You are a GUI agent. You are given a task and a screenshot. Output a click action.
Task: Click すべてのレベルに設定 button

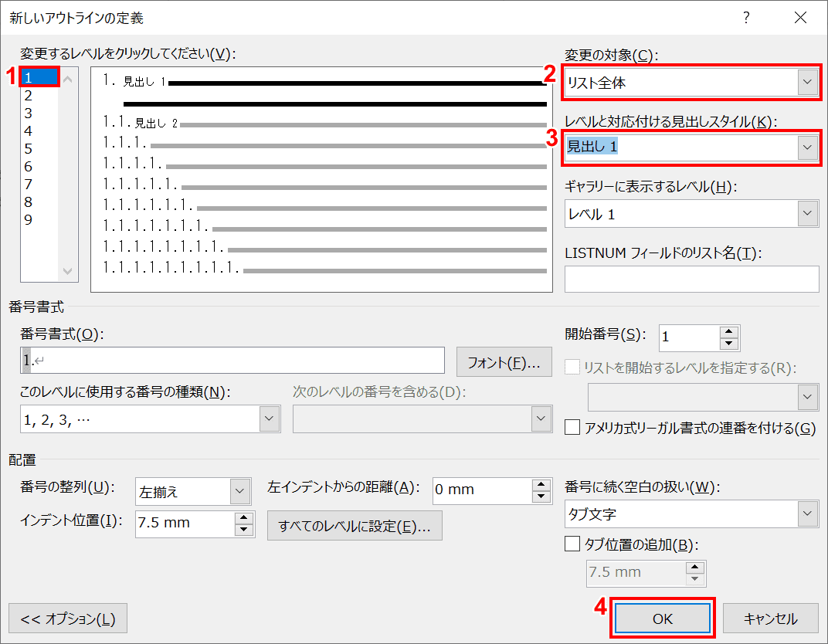pyautogui.click(x=355, y=526)
